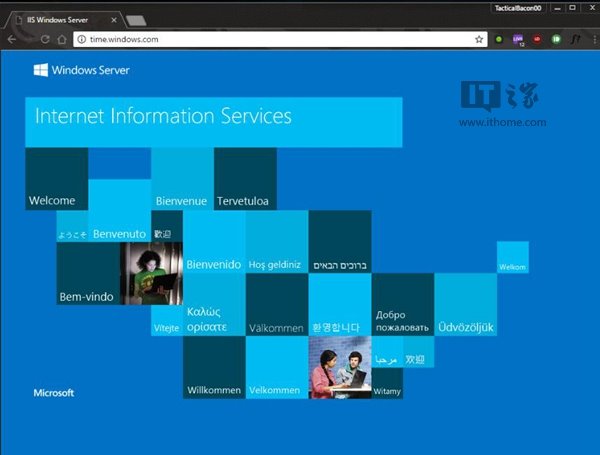This screenshot has width=600, height=455.
Task: Click the browser back arrow
Action: click(x=11, y=39)
